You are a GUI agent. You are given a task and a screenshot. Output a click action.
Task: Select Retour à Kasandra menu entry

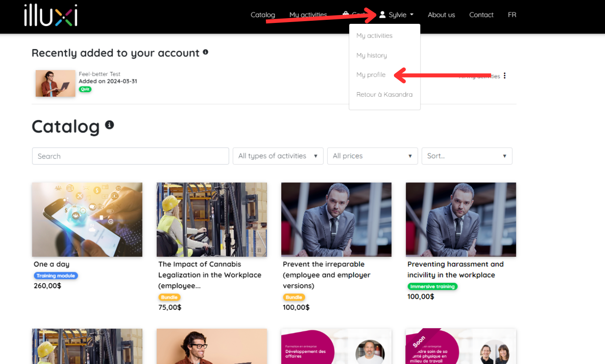tap(384, 94)
